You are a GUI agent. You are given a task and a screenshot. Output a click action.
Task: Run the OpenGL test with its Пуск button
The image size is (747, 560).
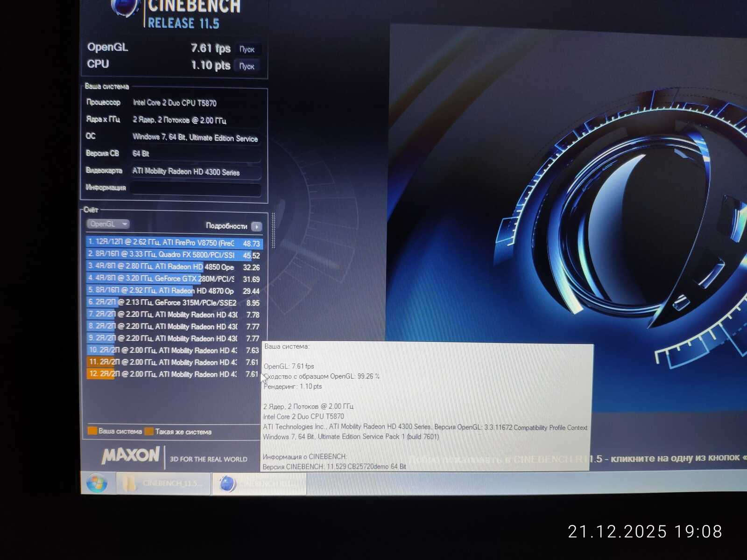coord(247,49)
